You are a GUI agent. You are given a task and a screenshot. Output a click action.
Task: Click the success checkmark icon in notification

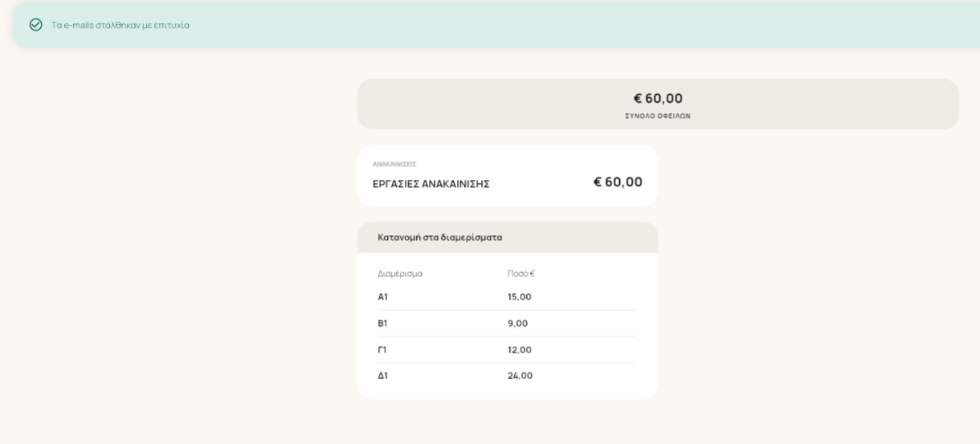(x=35, y=25)
